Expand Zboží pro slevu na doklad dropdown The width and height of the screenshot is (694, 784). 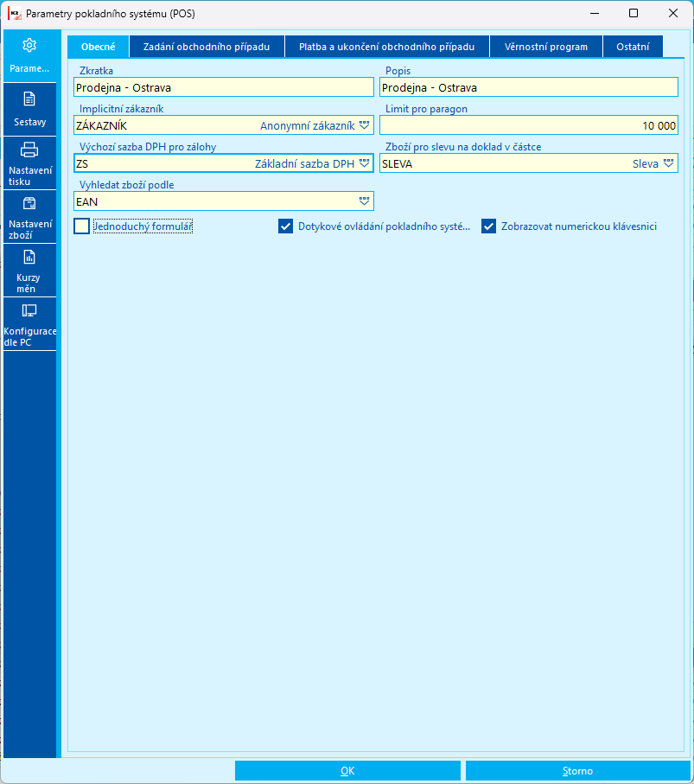tap(668, 163)
